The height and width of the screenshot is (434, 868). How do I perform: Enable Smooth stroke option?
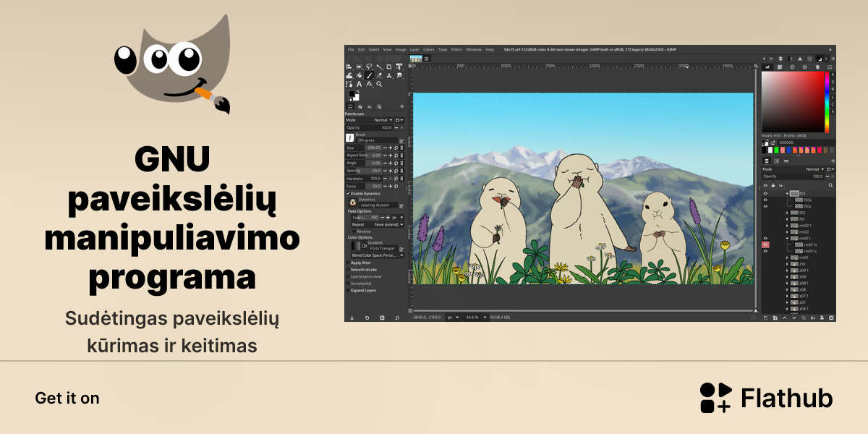tap(348, 270)
